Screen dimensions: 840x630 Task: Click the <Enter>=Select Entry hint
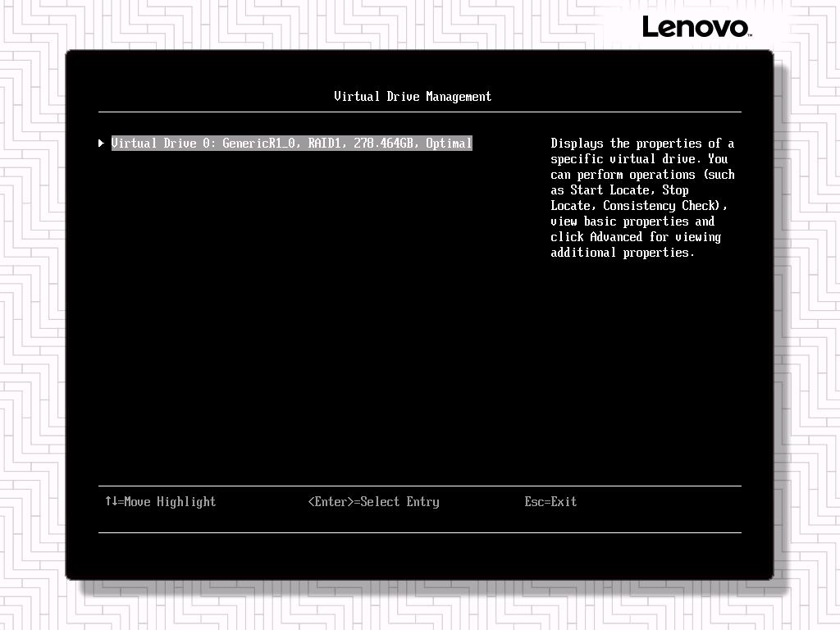click(x=373, y=501)
